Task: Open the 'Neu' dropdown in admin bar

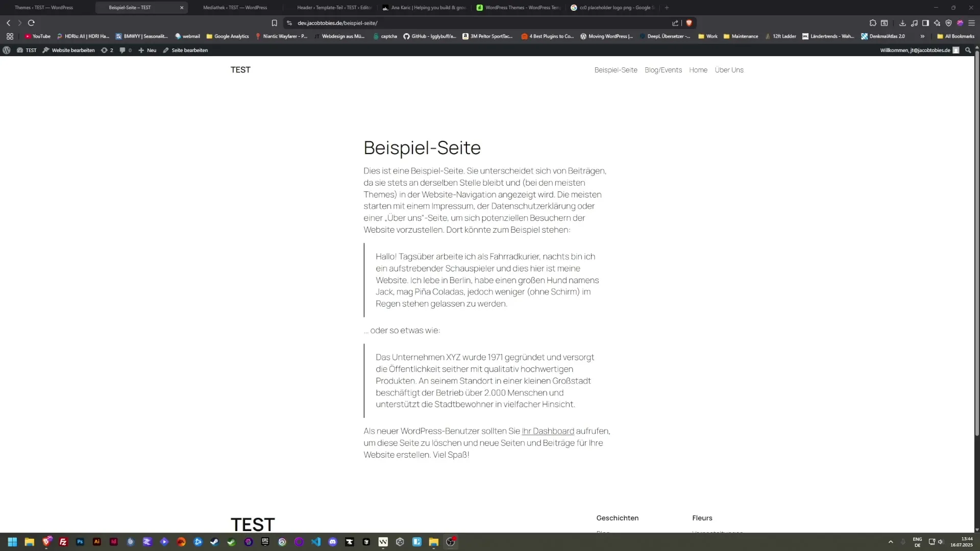Action: coord(147,50)
